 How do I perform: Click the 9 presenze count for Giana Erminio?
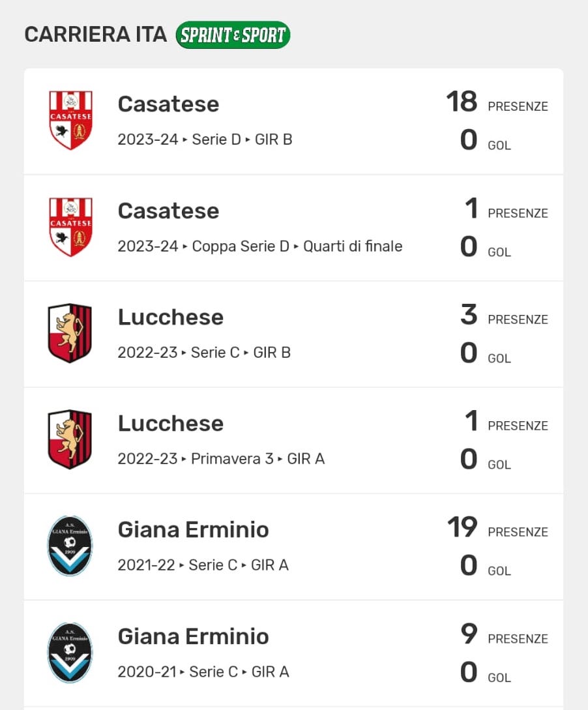click(x=469, y=634)
